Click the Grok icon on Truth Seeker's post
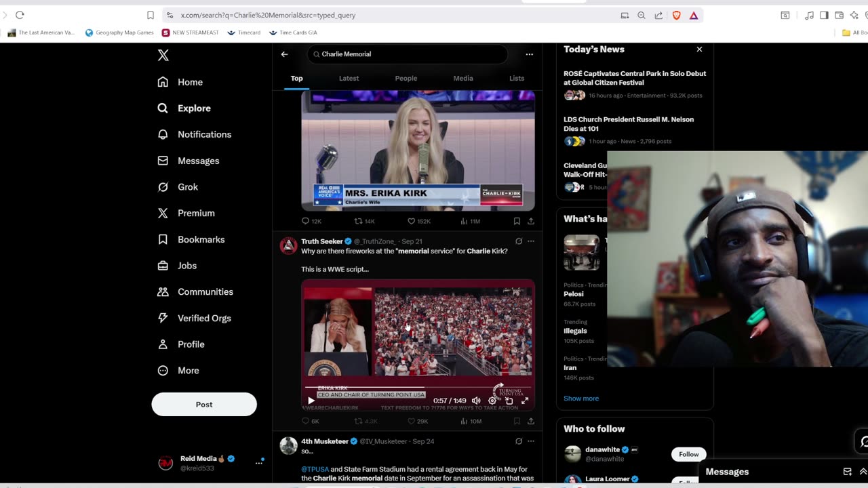The image size is (868, 488). point(519,241)
